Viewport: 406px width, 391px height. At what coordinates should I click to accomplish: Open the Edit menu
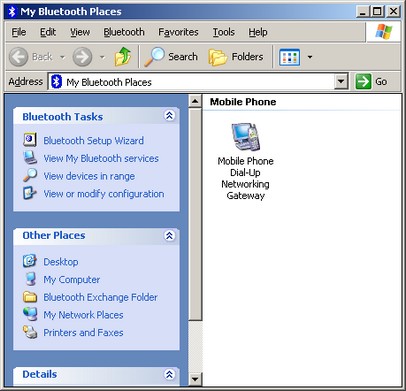[x=48, y=32]
